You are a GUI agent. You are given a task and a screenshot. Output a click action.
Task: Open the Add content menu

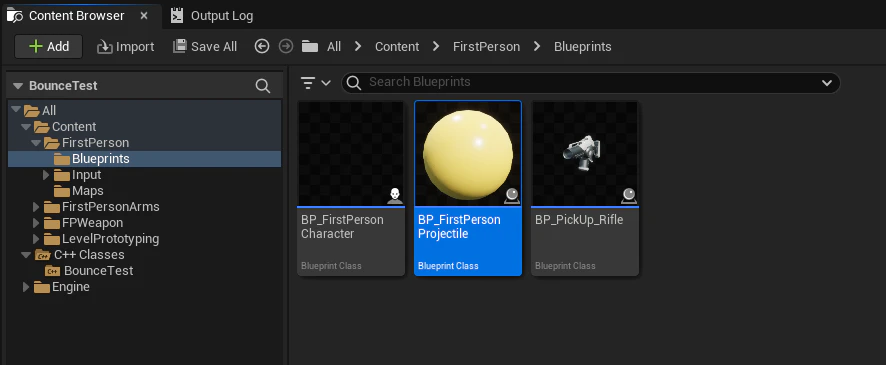pos(49,46)
